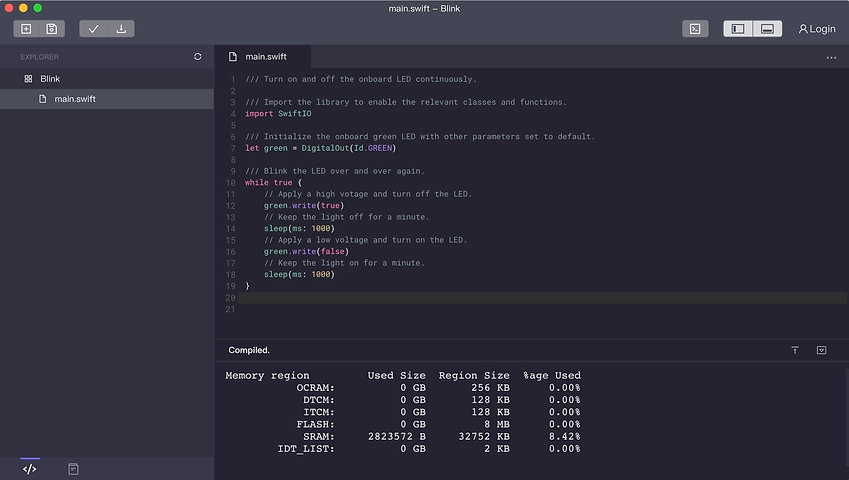Switch to the main.swift editor tab
Viewport: 849px width, 480px height.
pyautogui.click(x=263, y=57)
